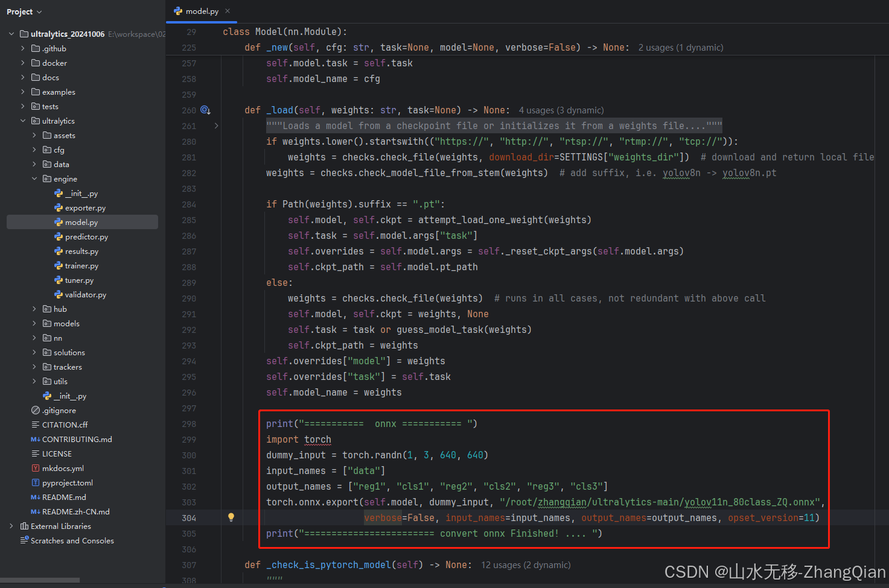Select CONTRIBUTING.md markdown icon
This screenshot has height=588, width=889.
(36, 439)
